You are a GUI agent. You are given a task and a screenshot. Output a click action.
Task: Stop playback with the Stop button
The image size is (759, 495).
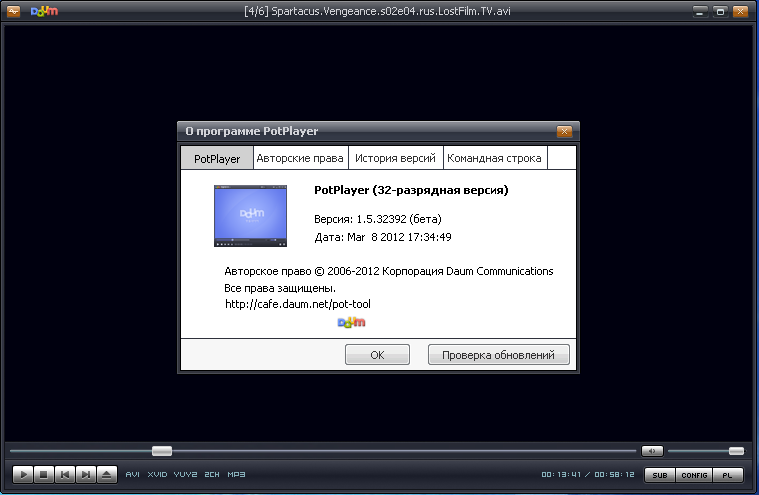tap(44, 474)
